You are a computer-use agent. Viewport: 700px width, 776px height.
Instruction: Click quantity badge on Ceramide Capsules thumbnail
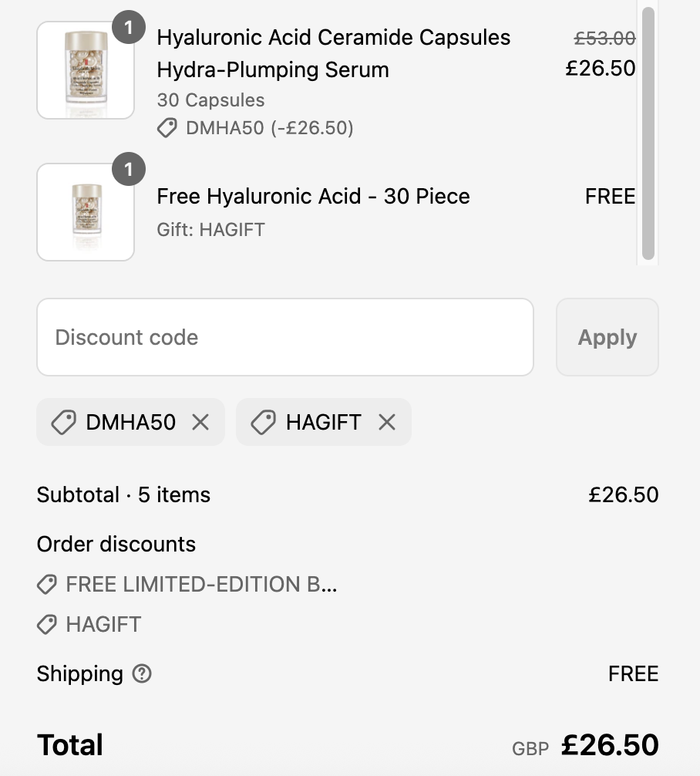click(x=128, y=28)
